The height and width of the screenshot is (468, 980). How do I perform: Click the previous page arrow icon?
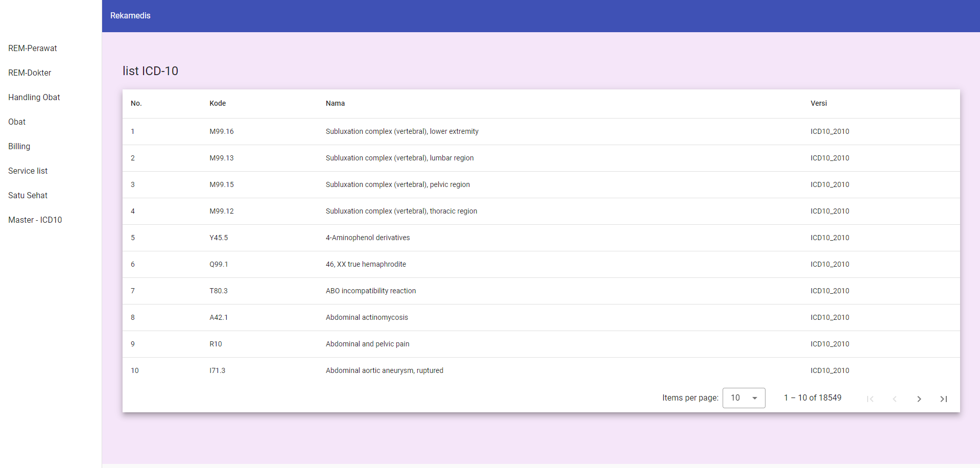(x=894, y=399)
